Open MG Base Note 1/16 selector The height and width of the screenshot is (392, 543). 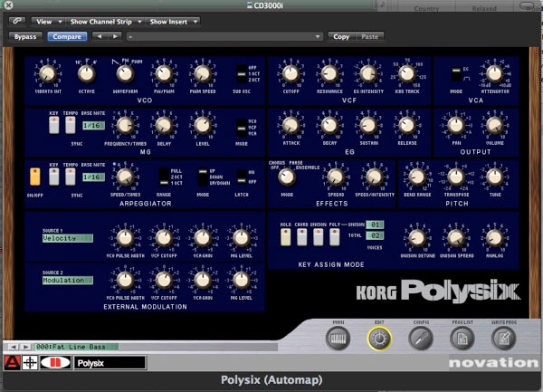[93, 125]
